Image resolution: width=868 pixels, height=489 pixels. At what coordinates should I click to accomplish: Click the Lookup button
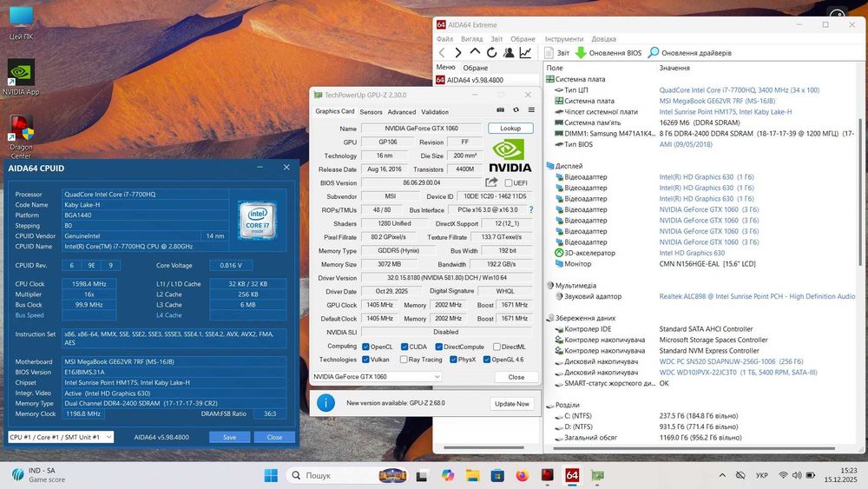510,129
